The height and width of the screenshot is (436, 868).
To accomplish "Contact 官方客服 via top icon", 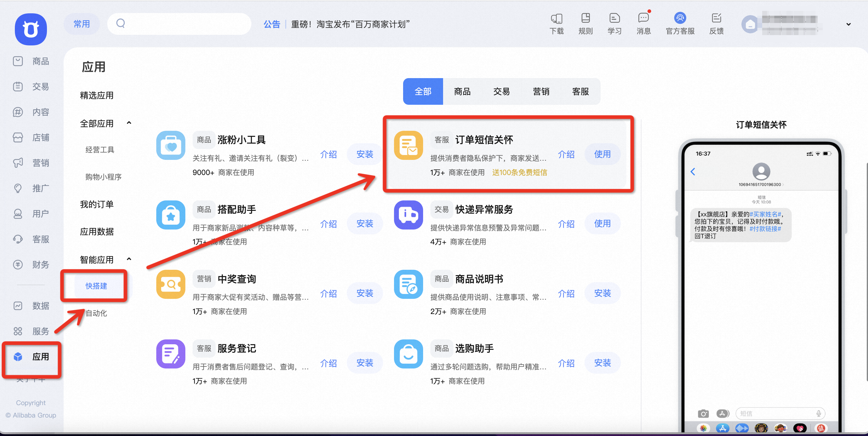I will coord(680,24).
